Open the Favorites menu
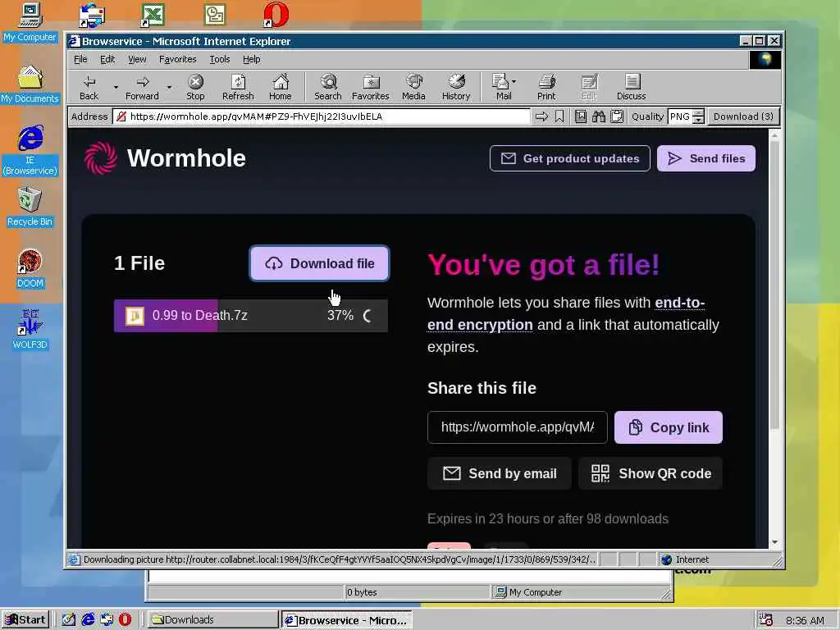The width and height of the screenshot is (840, 630). pos(177,59)
